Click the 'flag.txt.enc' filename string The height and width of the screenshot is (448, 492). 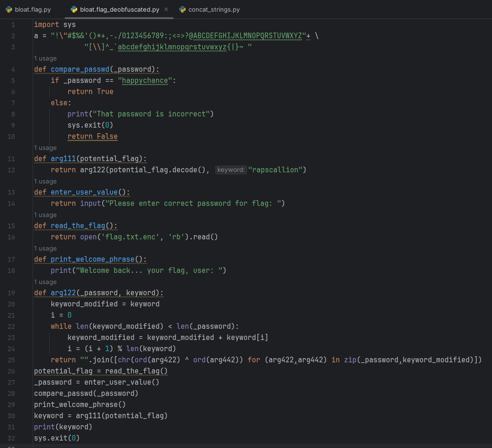pyautogui.click(x=128, y=237)
